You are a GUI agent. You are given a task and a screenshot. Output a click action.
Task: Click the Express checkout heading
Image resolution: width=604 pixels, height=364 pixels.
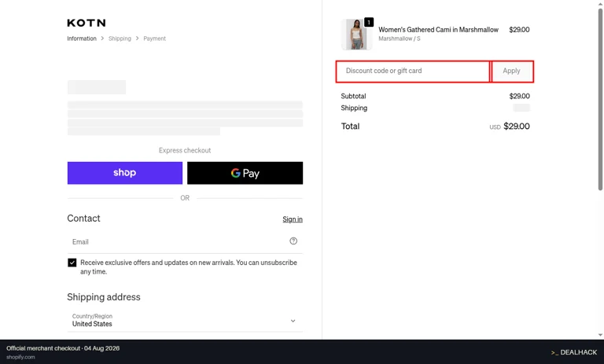(185, 150)
